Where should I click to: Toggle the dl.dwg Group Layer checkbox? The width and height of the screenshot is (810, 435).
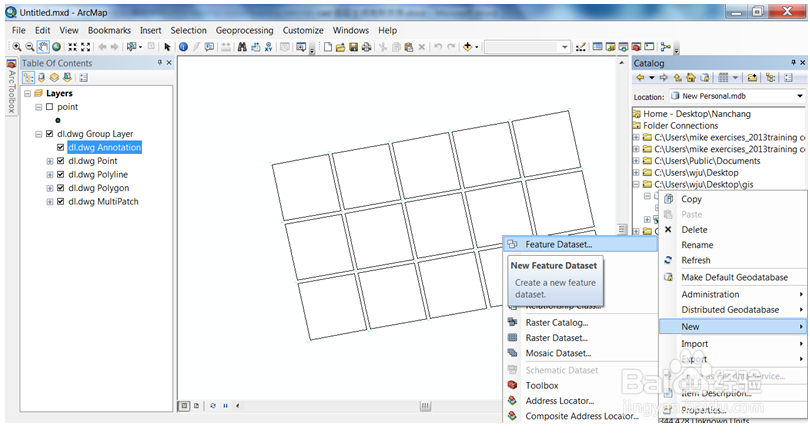pos(50,134)
